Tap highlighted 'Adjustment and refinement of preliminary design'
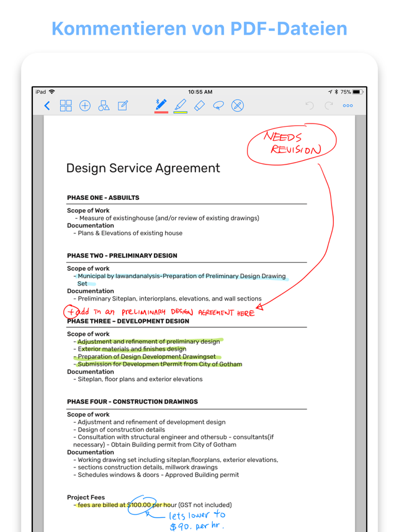The height and width of the screenshot is (532, 399). click(x=148, y=341)
